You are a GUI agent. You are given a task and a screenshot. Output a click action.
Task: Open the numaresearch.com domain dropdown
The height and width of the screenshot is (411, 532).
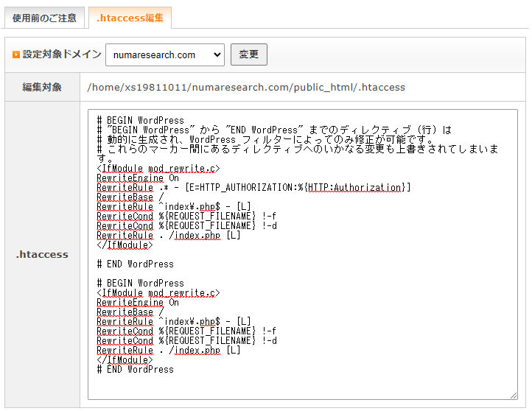click(165, 55)
